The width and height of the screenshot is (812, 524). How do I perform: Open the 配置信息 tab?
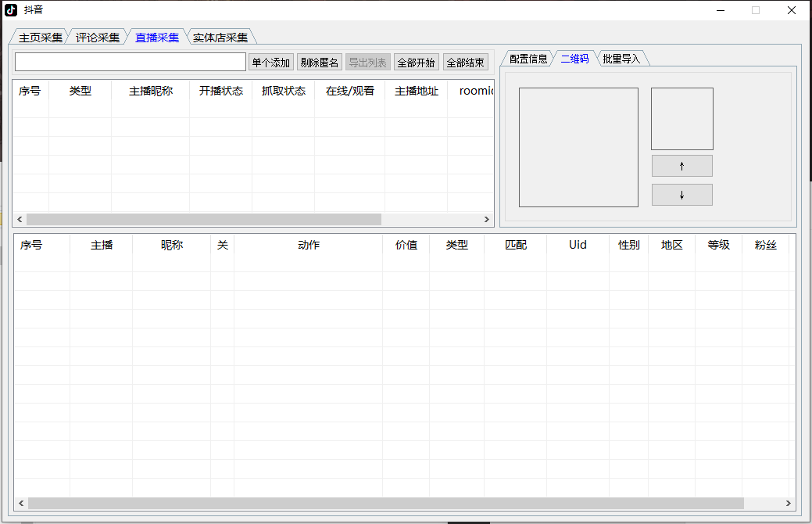coord(528,59)
